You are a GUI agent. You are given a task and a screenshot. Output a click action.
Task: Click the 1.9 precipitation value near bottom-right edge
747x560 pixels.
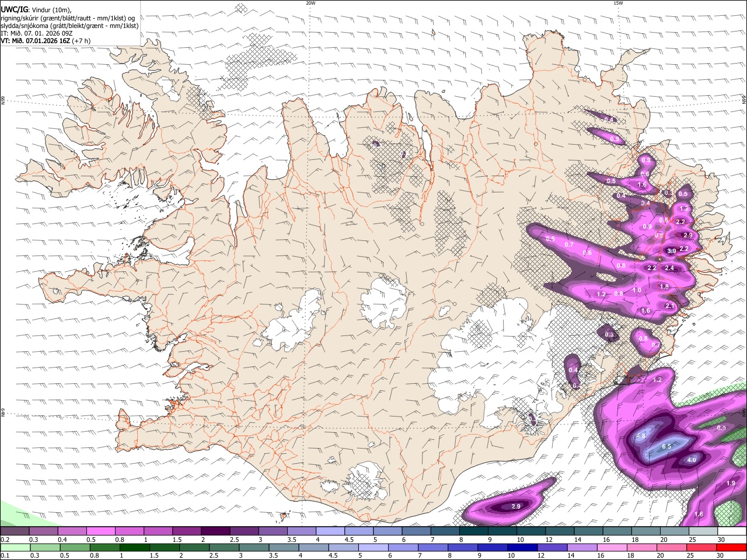coord(731,484)
